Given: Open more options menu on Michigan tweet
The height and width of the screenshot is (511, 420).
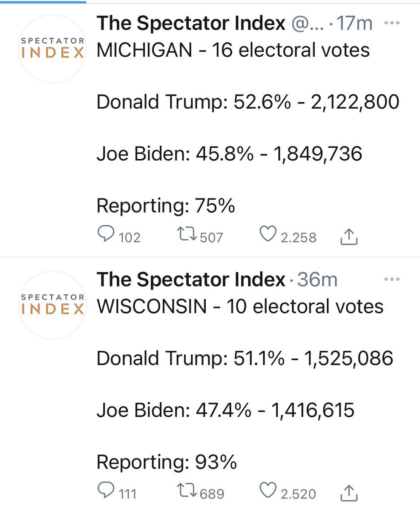Looking at the screenshot, I should (392, 23).
